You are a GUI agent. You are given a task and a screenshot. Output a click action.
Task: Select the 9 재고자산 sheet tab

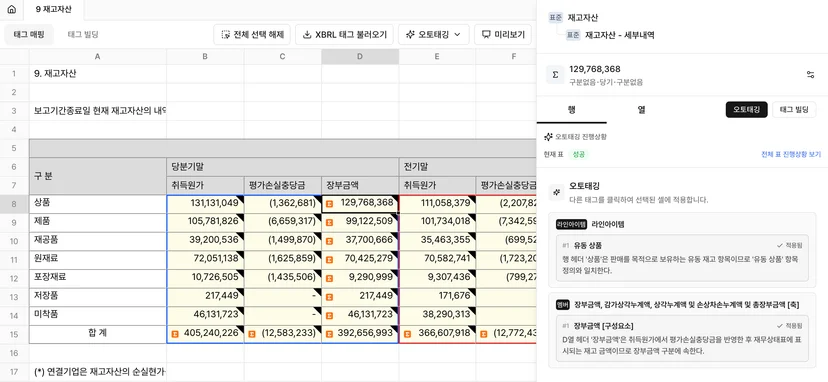(x=53, y=10)
